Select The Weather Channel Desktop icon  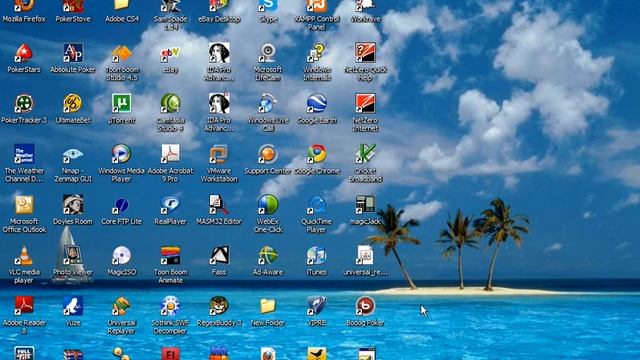tap(24, 154)
